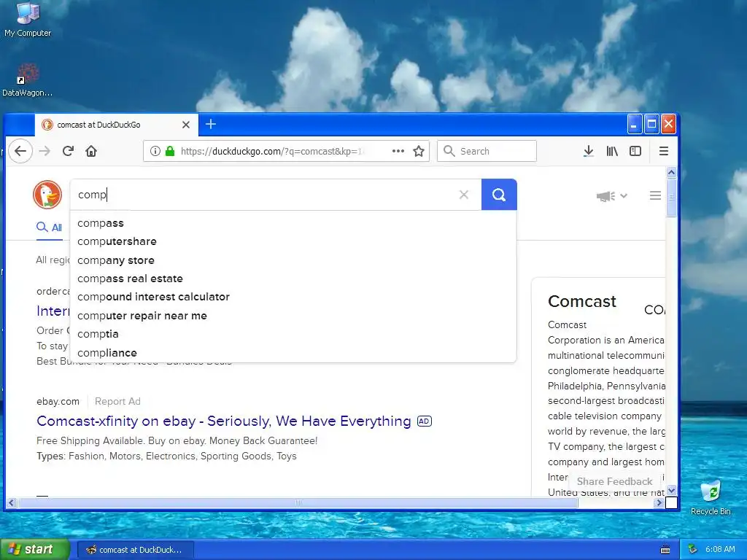Choose "computer repair near me" suggestion
The height and width of the screenshot is (560, 747).
(293, 316)
